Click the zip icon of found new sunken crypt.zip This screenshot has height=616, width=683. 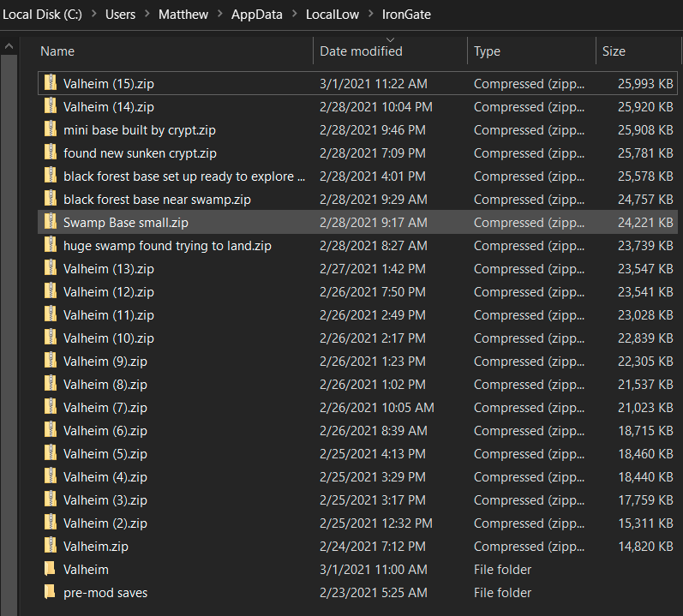51,152
